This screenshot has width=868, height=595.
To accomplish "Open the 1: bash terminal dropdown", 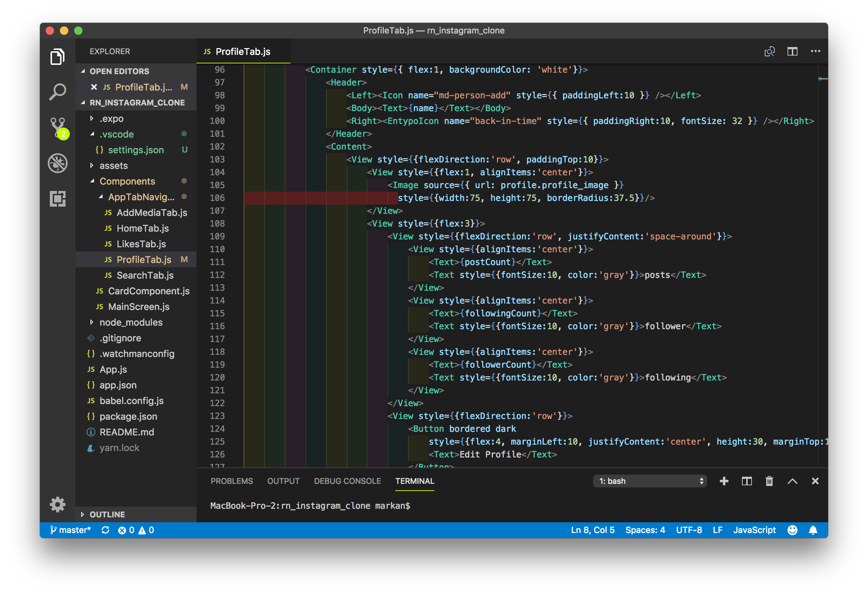I will click(649, 481).
